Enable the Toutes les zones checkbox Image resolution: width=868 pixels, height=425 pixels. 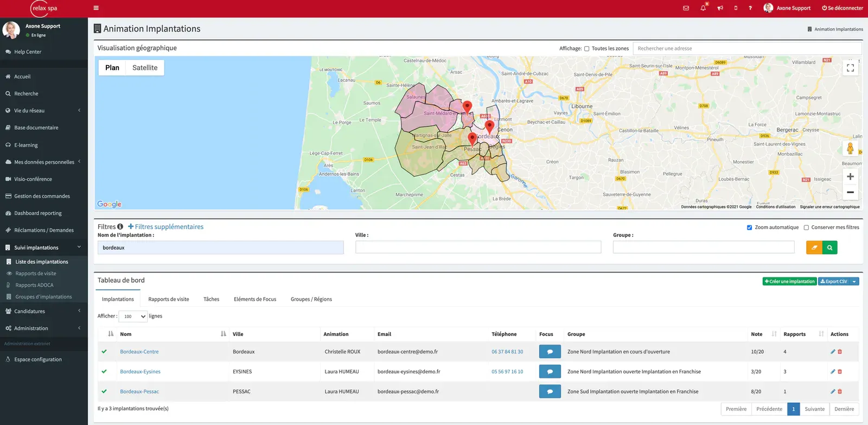[x=586, y=49]
